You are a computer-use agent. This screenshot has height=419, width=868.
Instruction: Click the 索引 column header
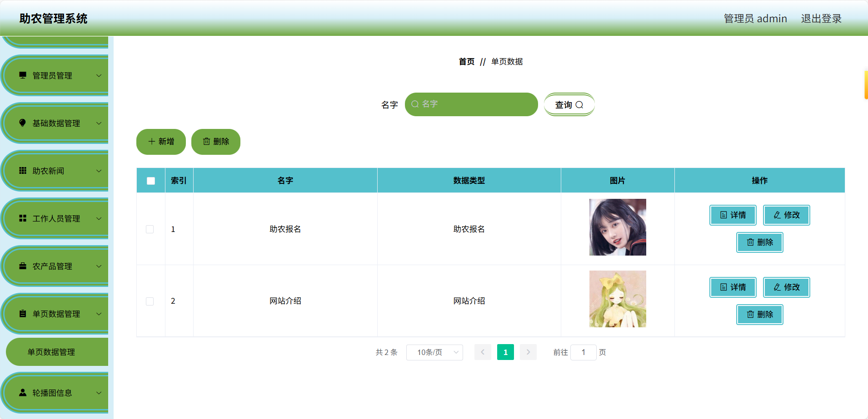tap(179, 181)
